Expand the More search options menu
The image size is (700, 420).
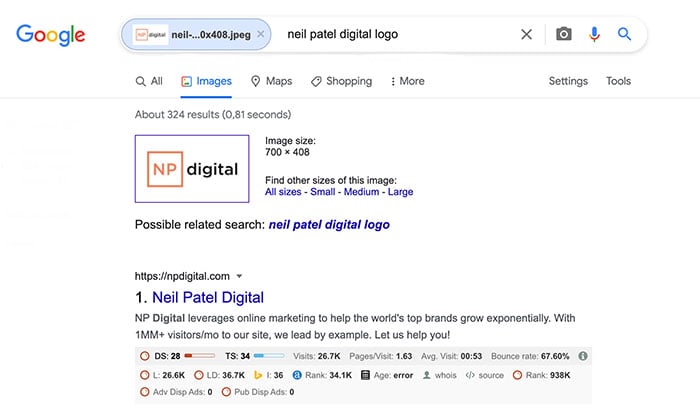(x=407, y=81)
